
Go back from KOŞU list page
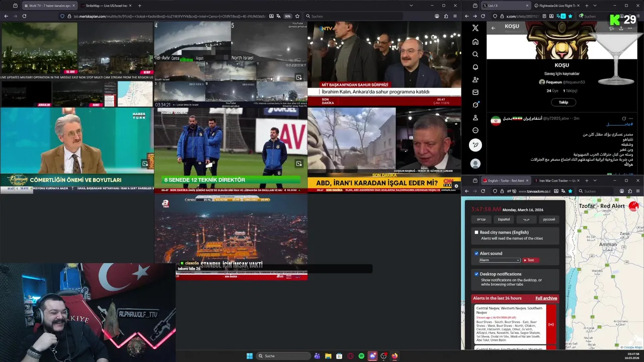[493, 28]
